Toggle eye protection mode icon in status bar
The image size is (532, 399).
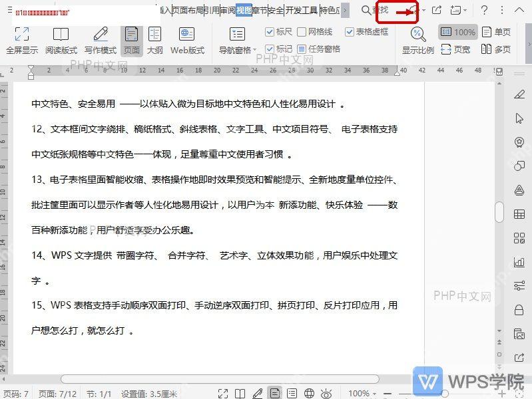coord(326,394)
